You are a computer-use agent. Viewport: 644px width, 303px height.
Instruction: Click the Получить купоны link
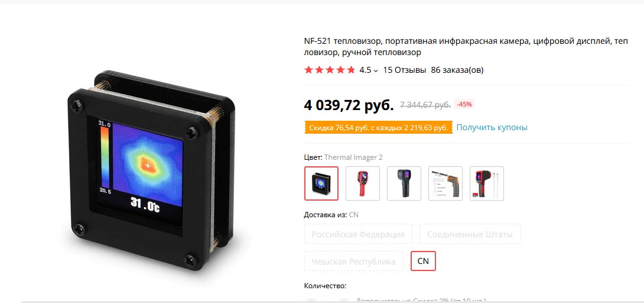[x=492, y=127]
